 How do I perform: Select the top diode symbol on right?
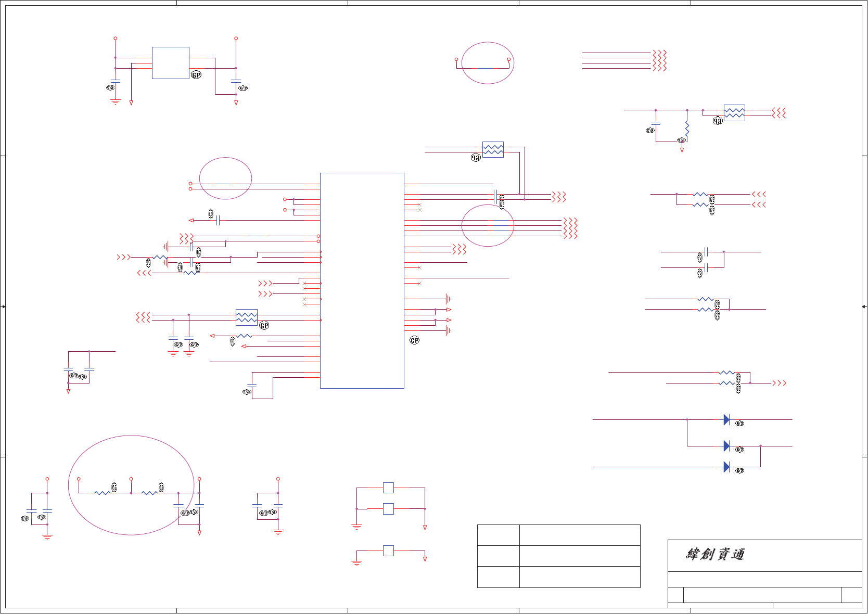coord(726,419)
